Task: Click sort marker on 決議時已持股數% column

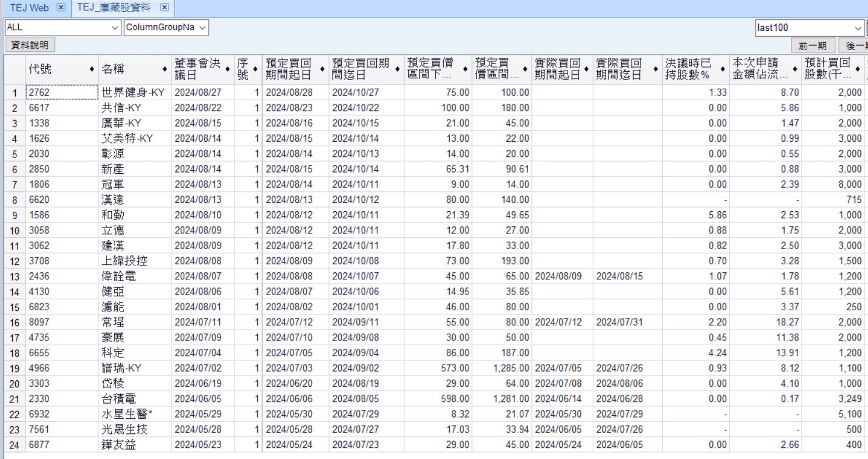Action: pos(723,69)
